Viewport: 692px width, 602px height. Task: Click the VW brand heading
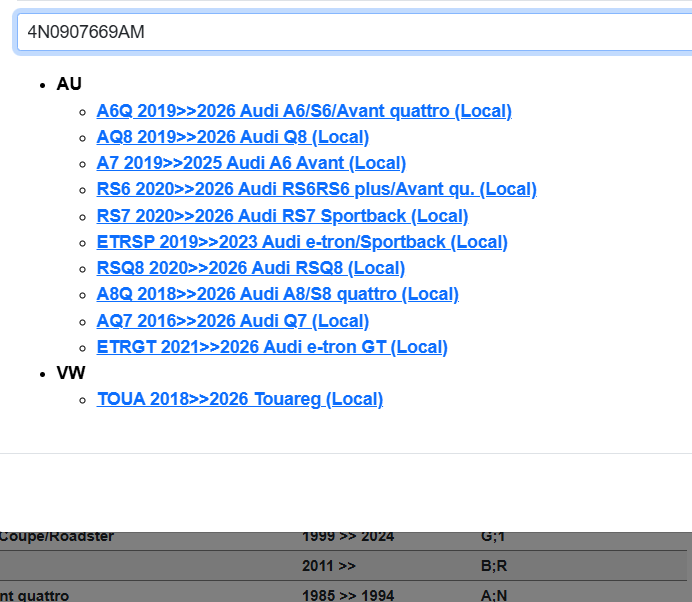[x=71, y=373]
